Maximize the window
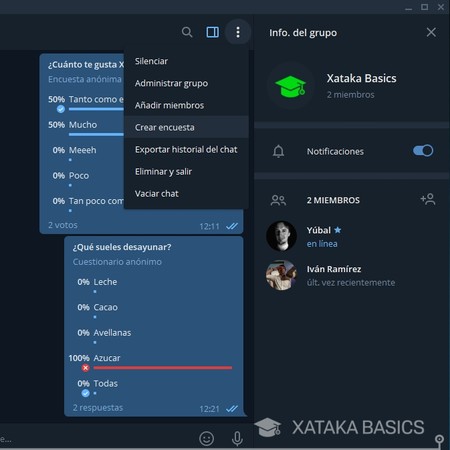This screenshot has height=450, width=450. [425, 7]
